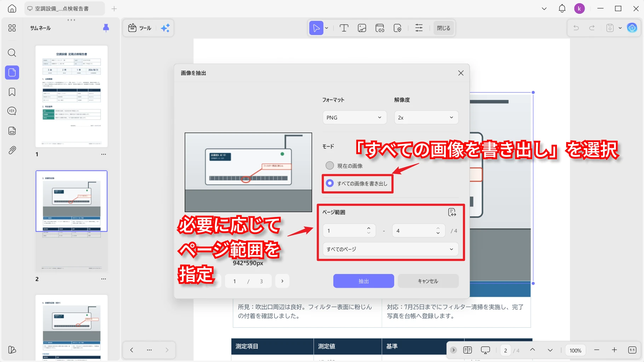This screenshot has height=362, width=644.
Task: Open the PNG format dropdown
Action: coord(355,117)
